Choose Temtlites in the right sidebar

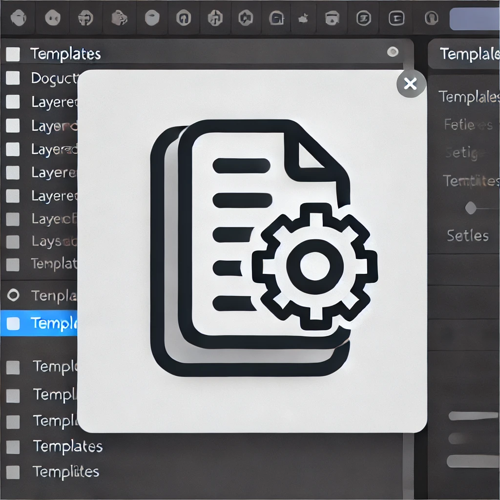(471, 181)
